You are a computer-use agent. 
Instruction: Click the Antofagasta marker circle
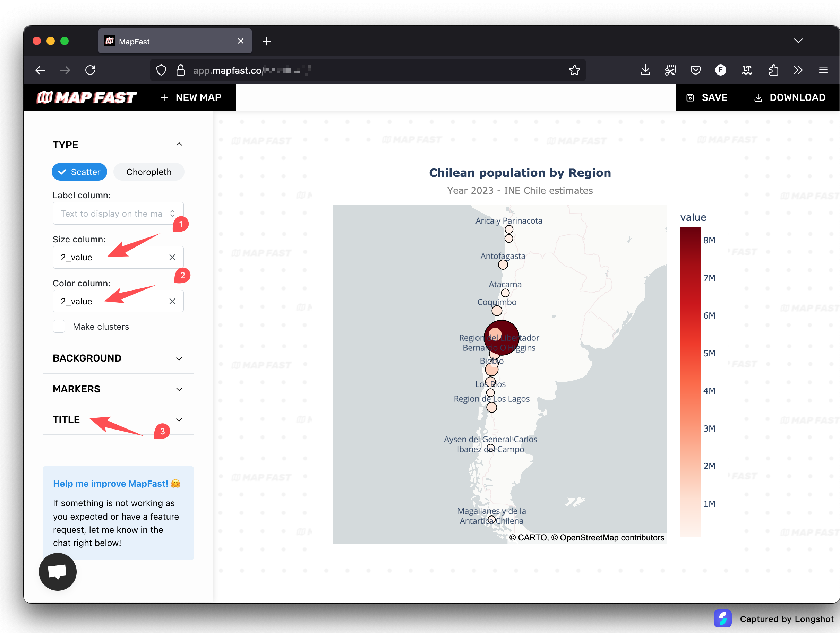pyautogui.click(x=503, y=265)
